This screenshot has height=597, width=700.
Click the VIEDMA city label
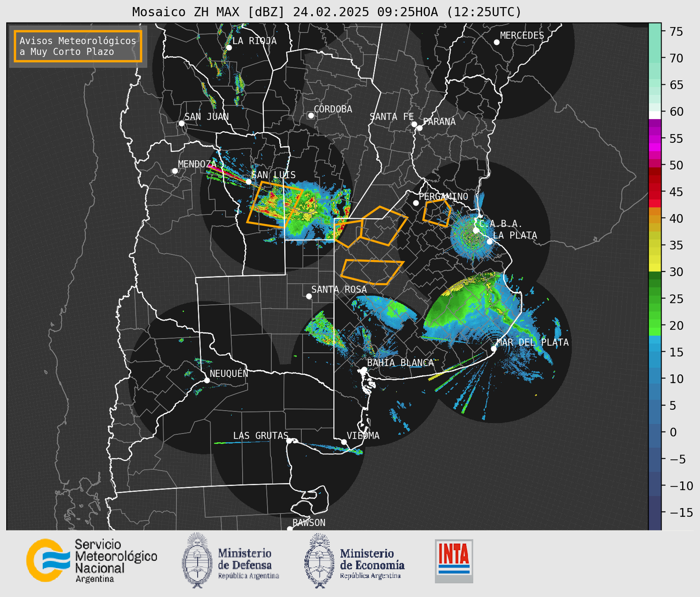[363, 436]
